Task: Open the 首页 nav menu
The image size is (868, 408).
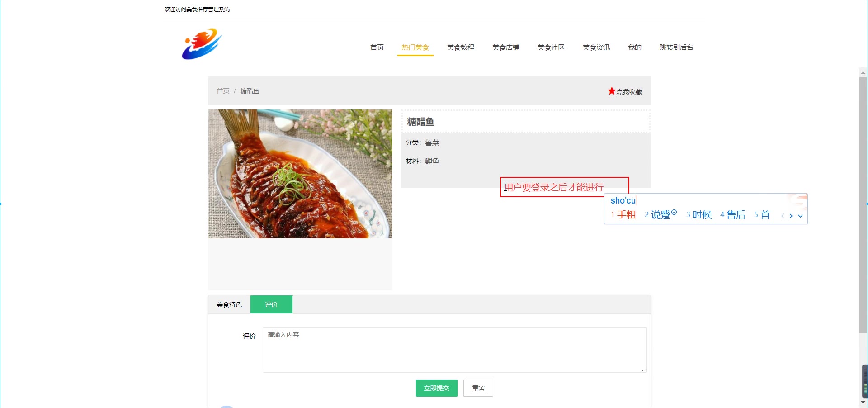Action: [377, 47]
